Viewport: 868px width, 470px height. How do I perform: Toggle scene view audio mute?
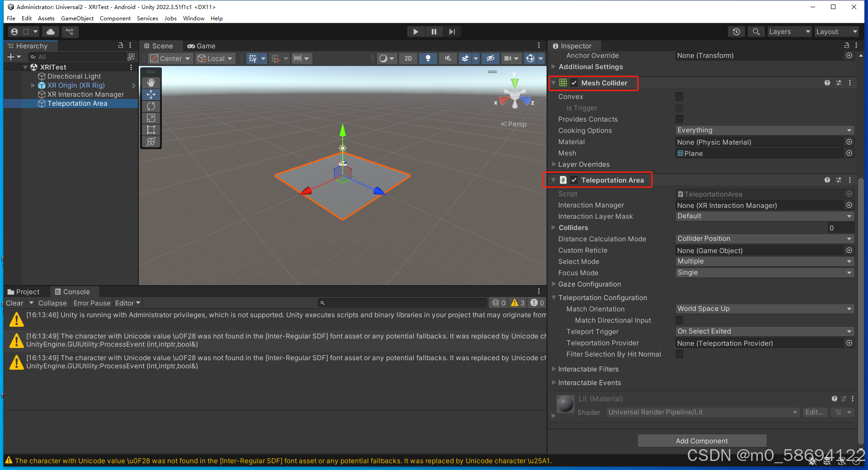click(448, 58)
